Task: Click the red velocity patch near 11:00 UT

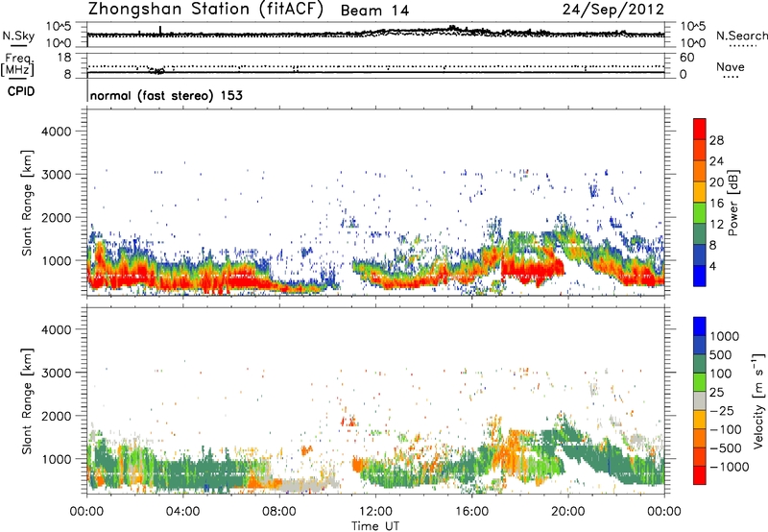Action: [x=348, y=421]
